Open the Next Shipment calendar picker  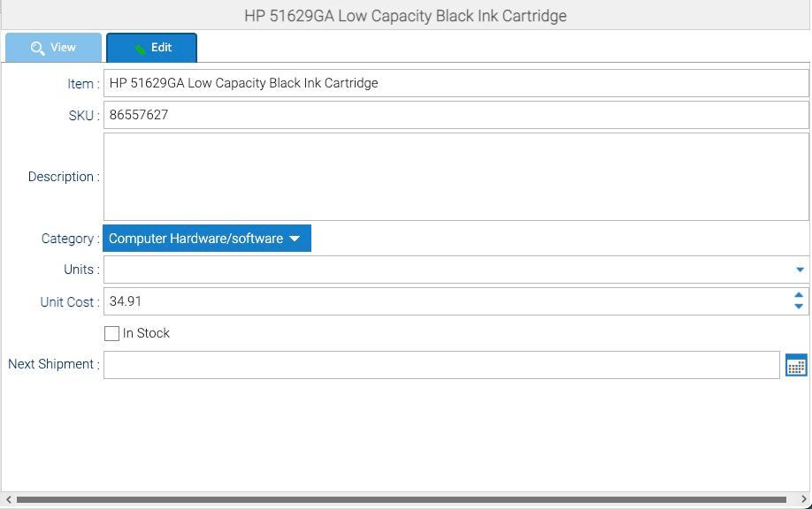click(796, 365)
